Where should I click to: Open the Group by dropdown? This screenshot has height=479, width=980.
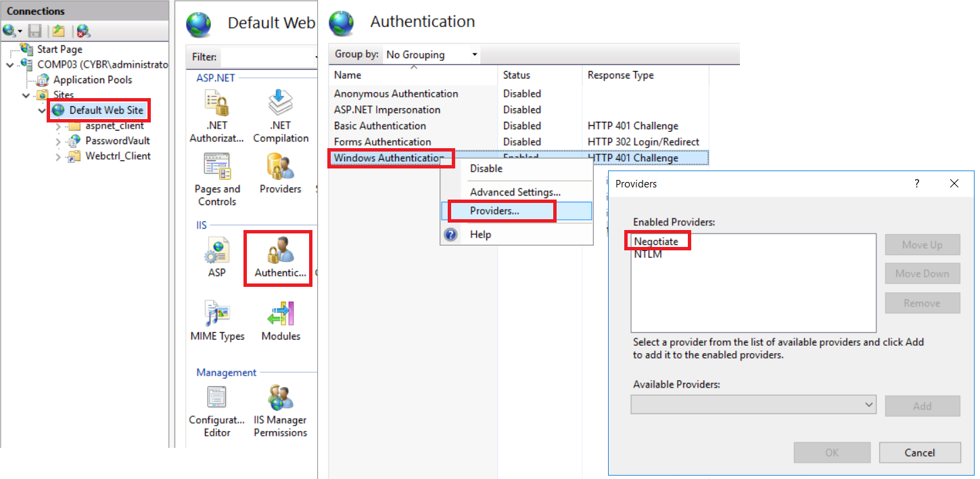(x=431, y=55)
